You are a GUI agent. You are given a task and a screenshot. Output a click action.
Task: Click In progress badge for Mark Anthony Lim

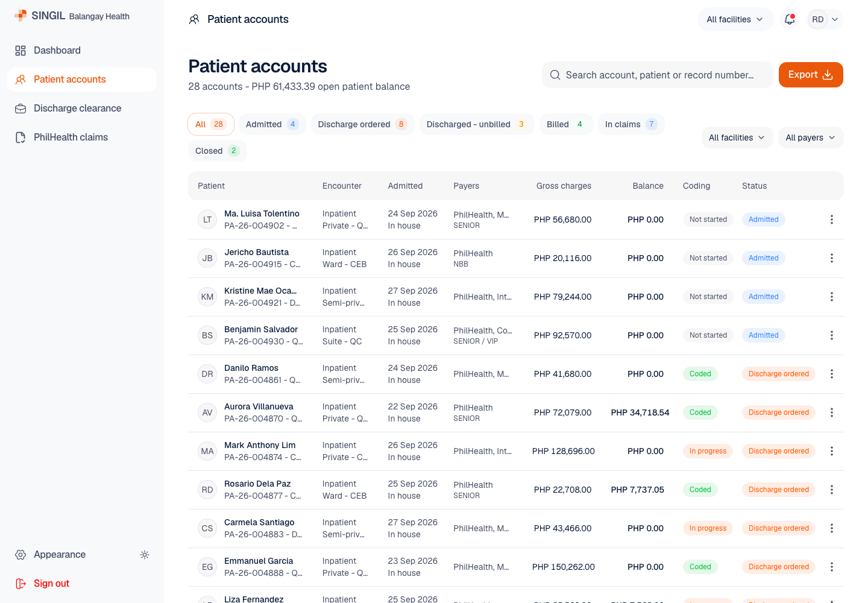click(x=708, y=451)
